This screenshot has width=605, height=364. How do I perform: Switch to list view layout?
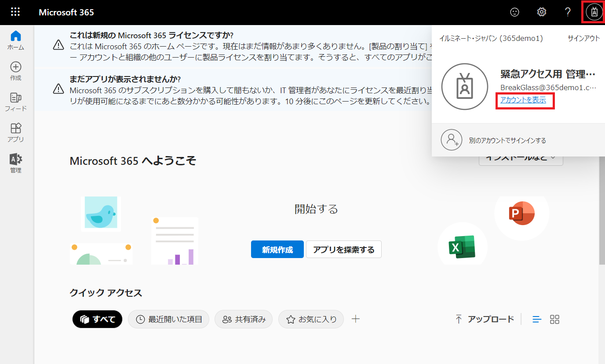[x=537, y=320]
